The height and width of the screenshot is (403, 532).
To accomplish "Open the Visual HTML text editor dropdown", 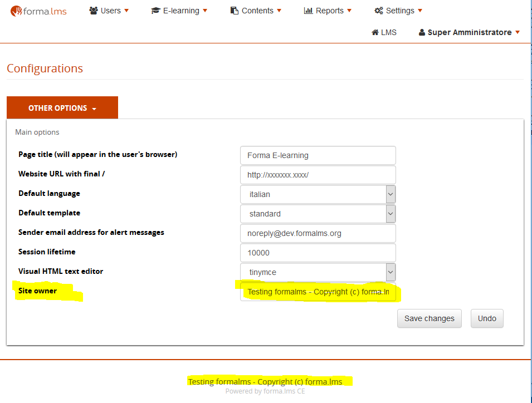I will click(x=318, y=272).
